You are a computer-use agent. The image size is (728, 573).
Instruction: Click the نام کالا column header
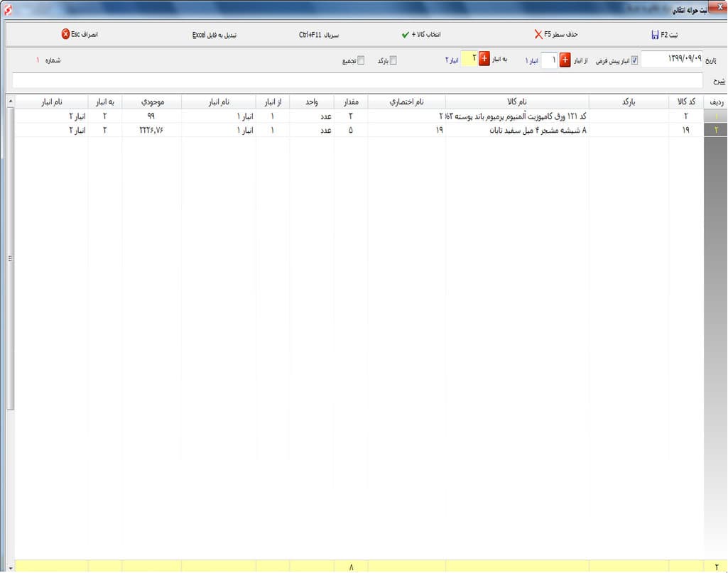pos(517,102)
